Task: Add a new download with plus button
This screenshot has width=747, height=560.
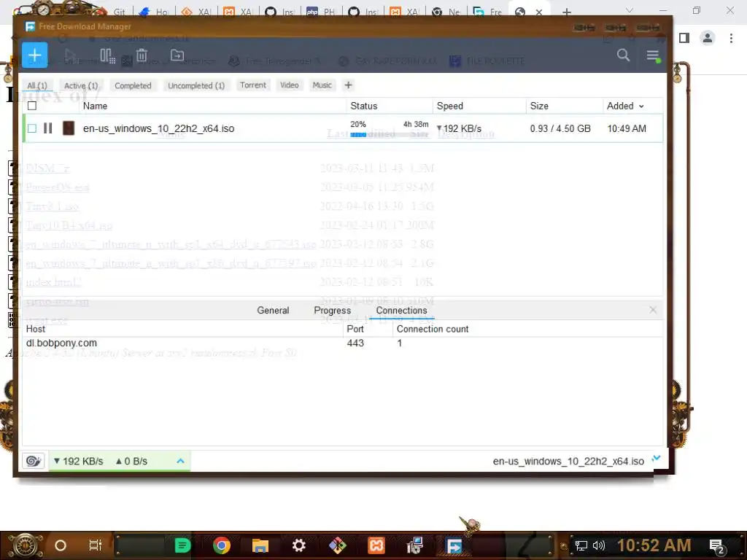Action: (35, 55)
